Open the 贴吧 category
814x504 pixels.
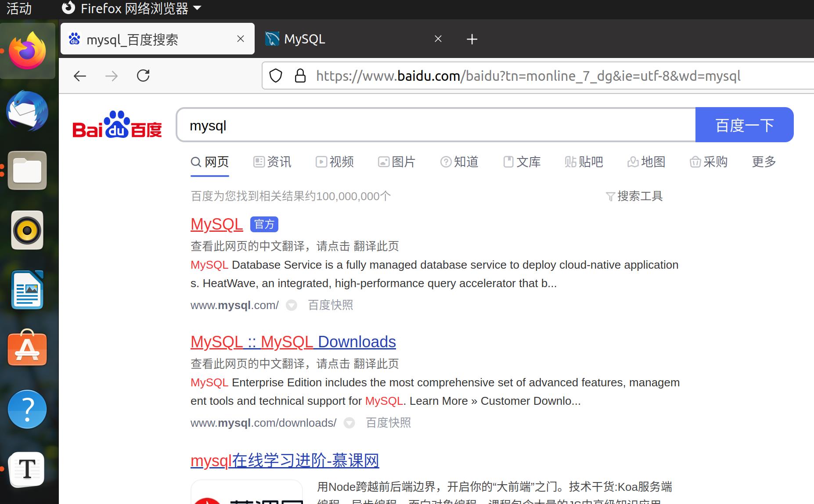click(x=584, y=162)
